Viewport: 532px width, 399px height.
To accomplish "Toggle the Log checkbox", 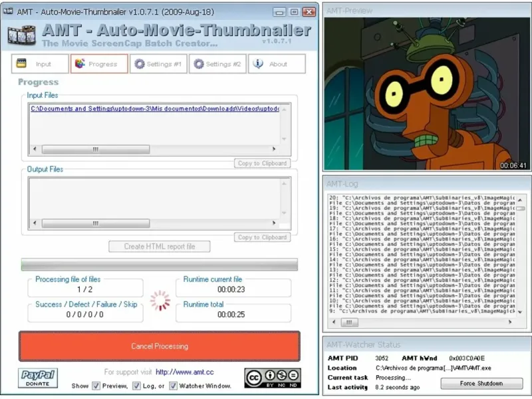I will click(x=136, y=386).
